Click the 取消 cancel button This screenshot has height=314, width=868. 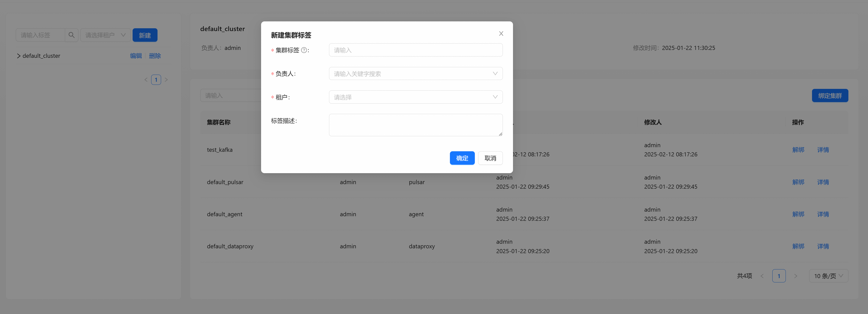click(490, 158)
